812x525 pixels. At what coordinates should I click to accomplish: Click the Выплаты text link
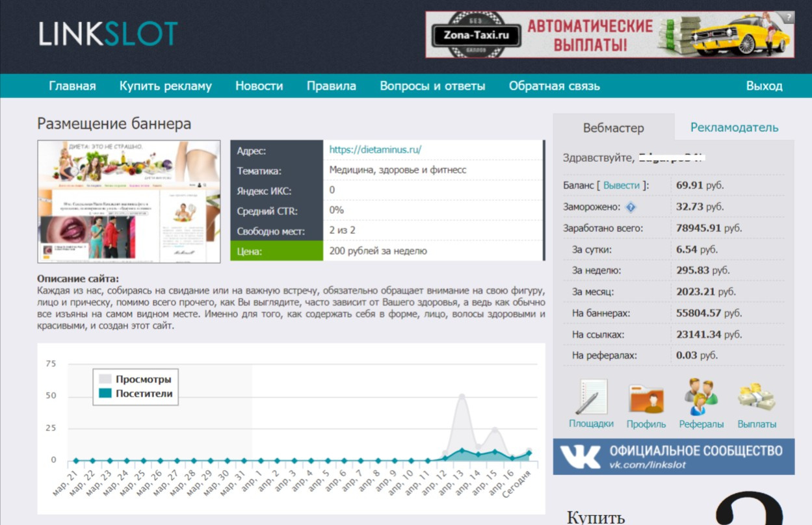coord(757,424)
